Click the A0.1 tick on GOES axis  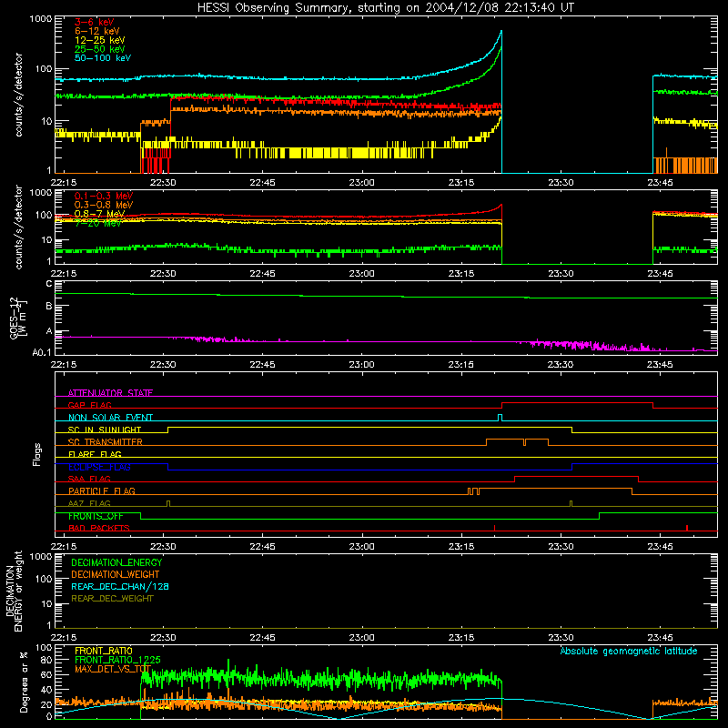pos(42,352)
